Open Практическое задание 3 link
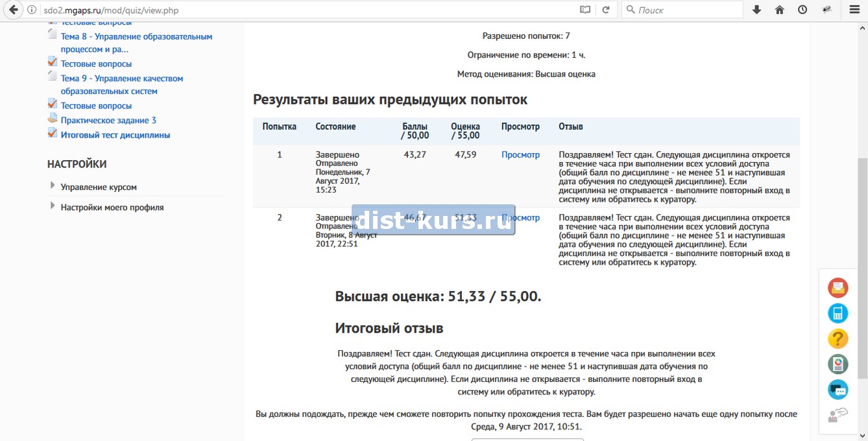Screen dimensions: 868x441 [108, 120]
